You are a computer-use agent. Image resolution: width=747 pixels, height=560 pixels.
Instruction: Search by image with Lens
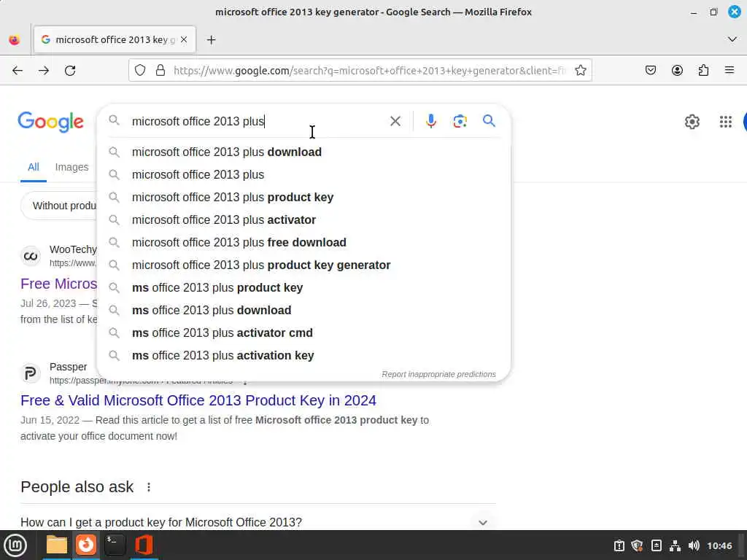[460, 121]
